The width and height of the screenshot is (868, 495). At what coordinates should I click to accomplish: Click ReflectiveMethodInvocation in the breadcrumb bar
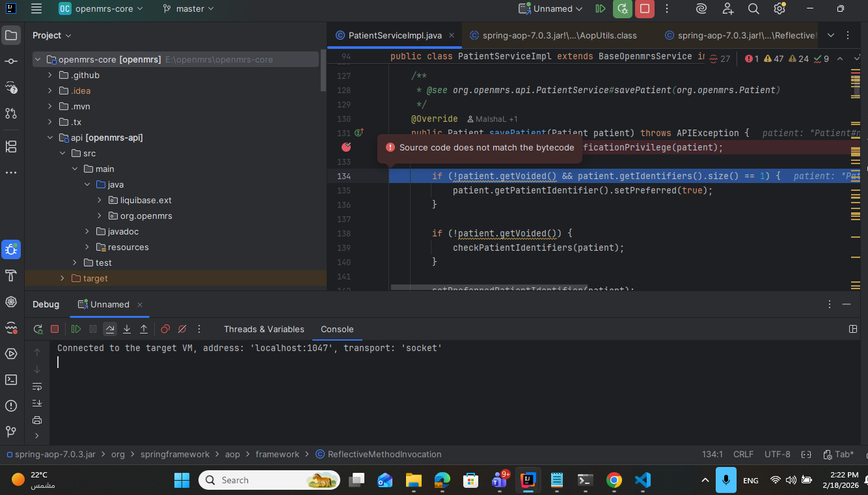(x=384, y=454)
